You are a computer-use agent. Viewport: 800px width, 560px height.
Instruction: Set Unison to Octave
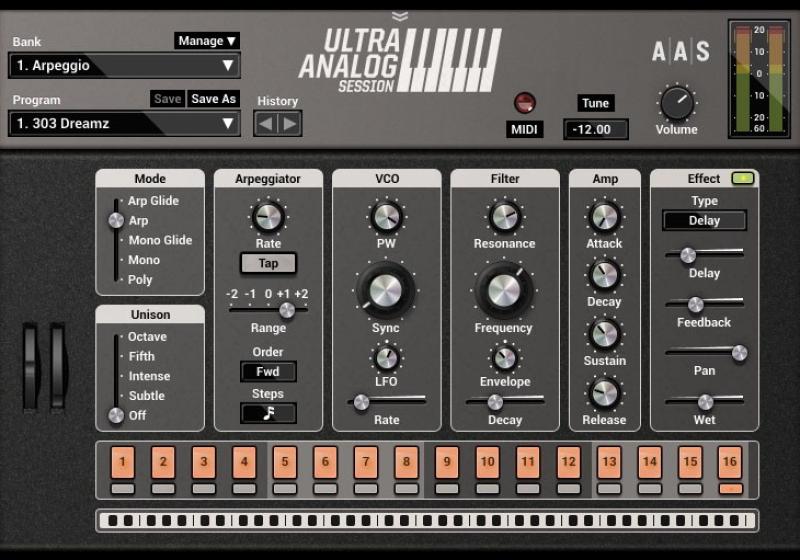tap(147, 337)
